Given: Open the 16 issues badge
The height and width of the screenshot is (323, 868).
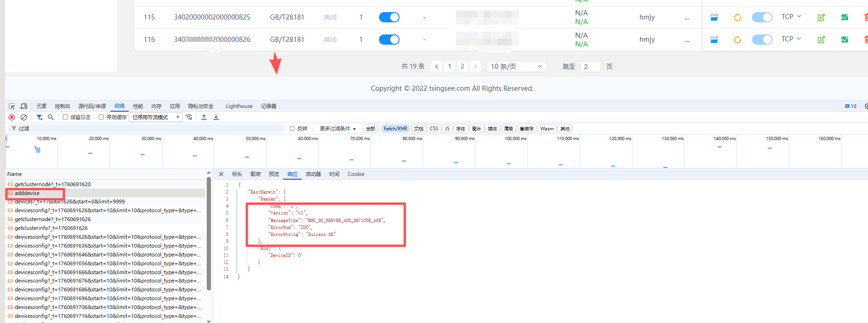Looking at the screenshot, I should (851, 106).
